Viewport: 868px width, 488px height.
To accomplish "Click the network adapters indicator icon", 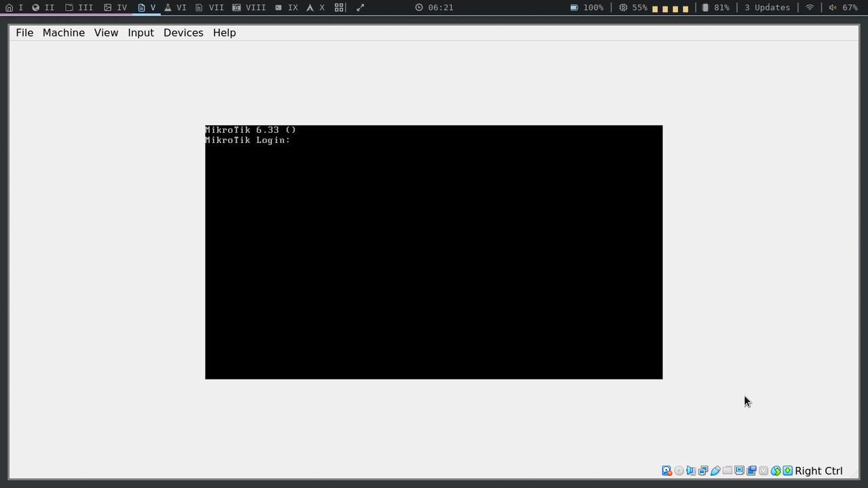I will click(703, 470).
